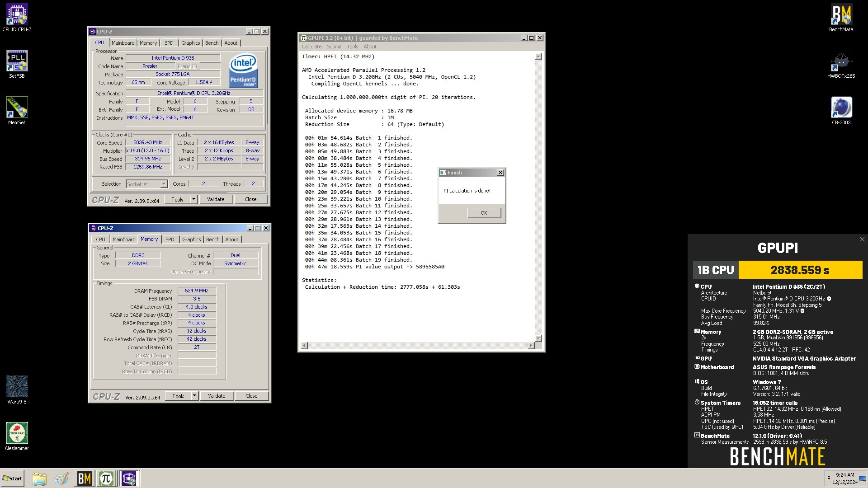Click GPUPI horizontal scrollbar left arrow
The width and height of the screenshot is (868, 488).
coord(304,346)
